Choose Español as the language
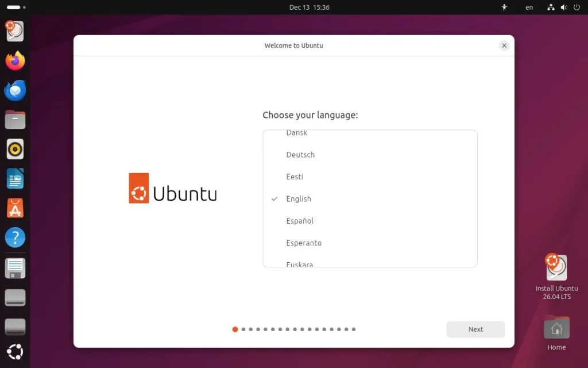Screen dimensions: 588x368 click(370, 221)
